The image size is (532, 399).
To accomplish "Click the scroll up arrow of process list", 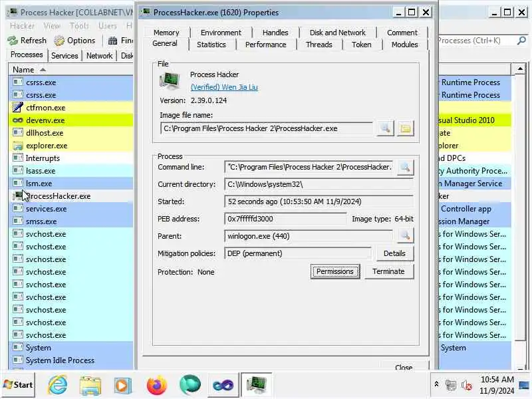I will coord(520,69).
